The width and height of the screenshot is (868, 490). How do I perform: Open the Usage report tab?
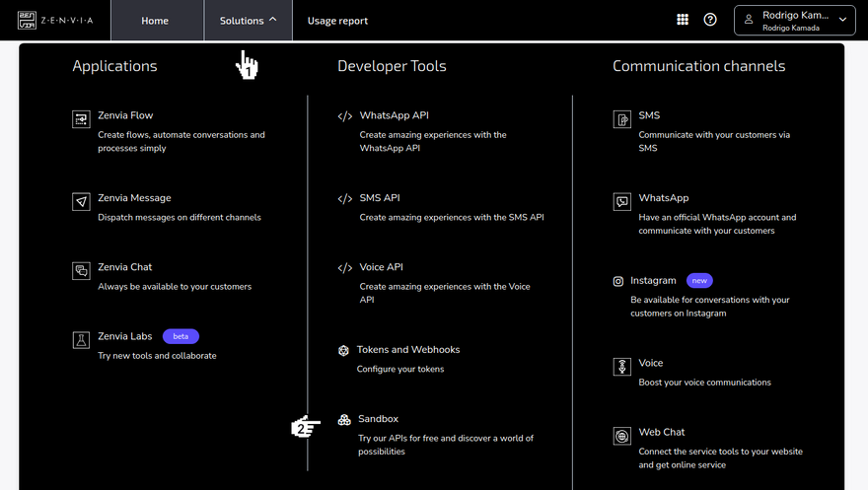pos(337,21)
